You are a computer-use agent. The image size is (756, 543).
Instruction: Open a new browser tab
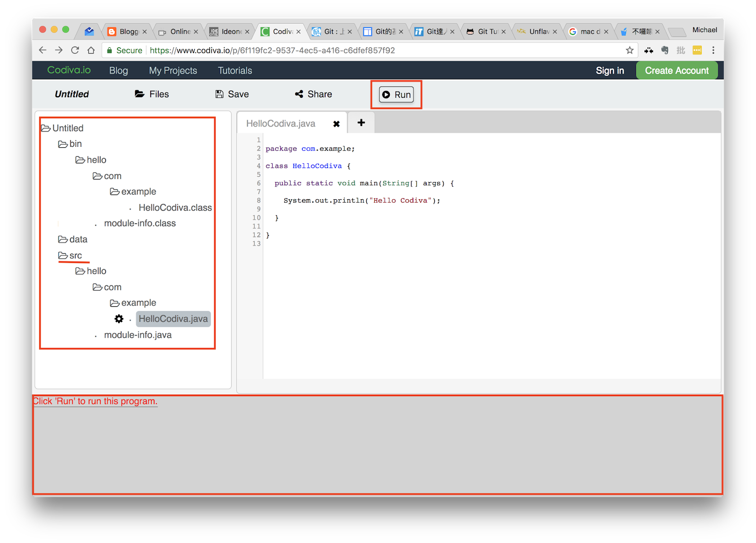pyautogui.click(x=677, y=32)
